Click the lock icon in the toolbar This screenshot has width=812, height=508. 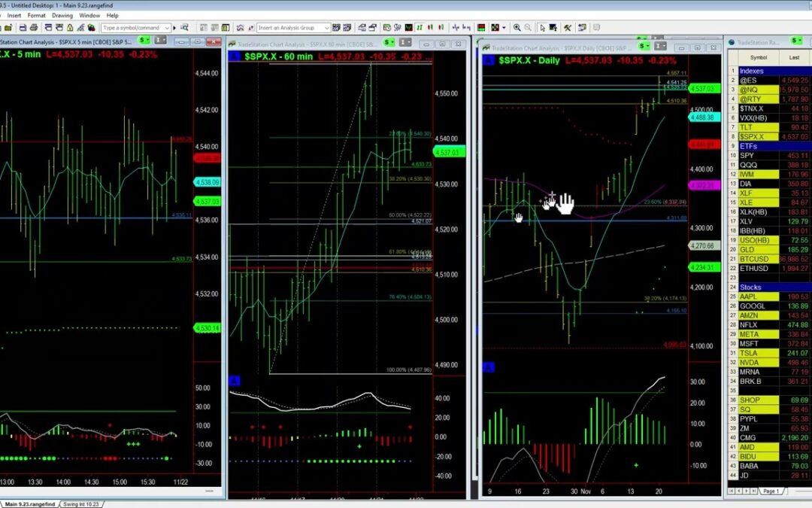click(x=70, y=28)
